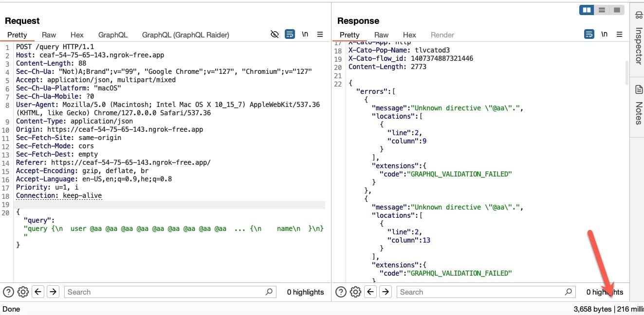Click the 'Sec-Fetch-Mode: cors' line
644x315 pixels.
point(55,146)
